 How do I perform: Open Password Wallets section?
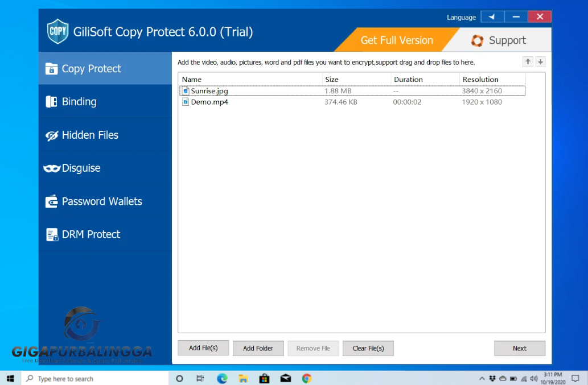pos(105,201)
